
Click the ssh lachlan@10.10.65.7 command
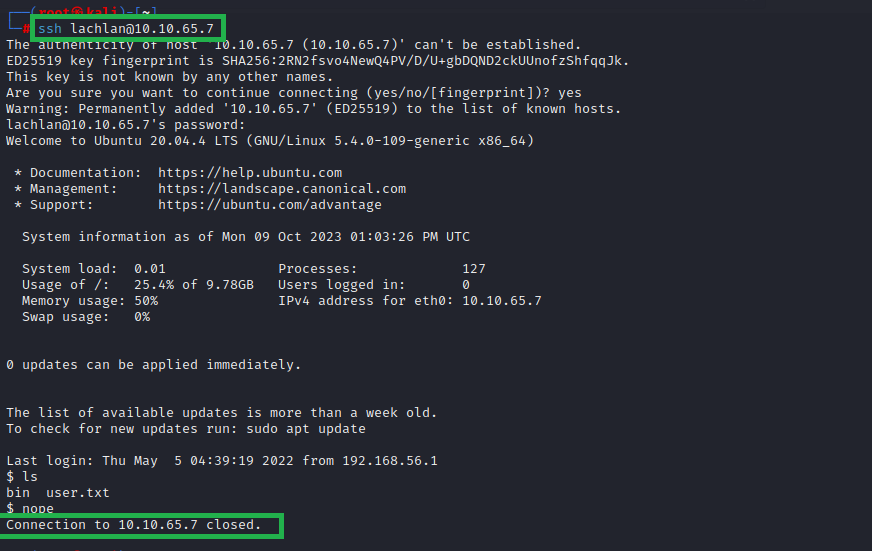(126, 28)
